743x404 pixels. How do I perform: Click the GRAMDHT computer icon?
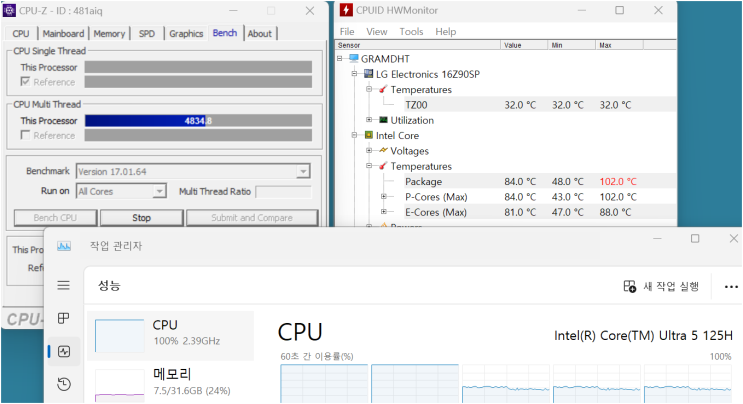[x=353, y=58]
